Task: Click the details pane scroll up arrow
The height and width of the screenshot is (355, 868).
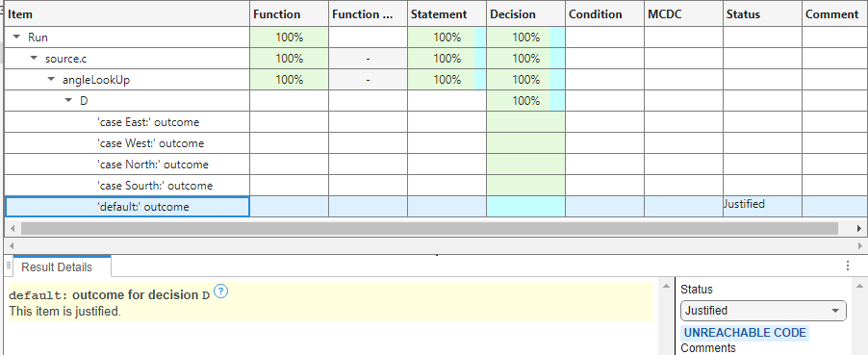Action: click(666, 286)
